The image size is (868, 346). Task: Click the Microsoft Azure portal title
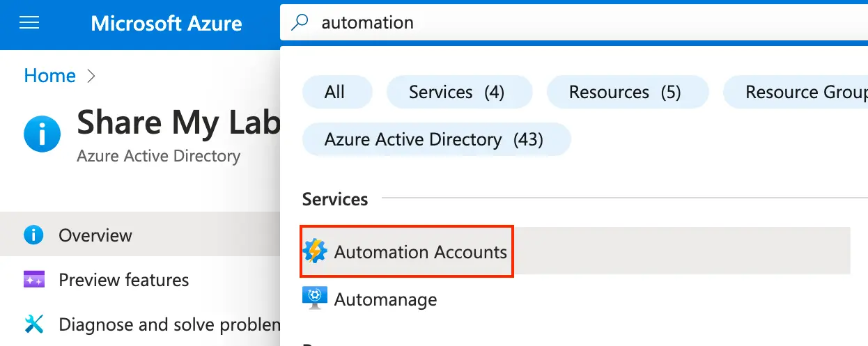(166, 23)
